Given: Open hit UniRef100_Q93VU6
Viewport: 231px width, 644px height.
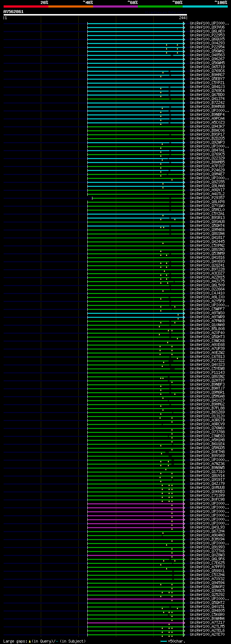Looking at the screenshot, I should pyautogui.click(x=207, y=27).
